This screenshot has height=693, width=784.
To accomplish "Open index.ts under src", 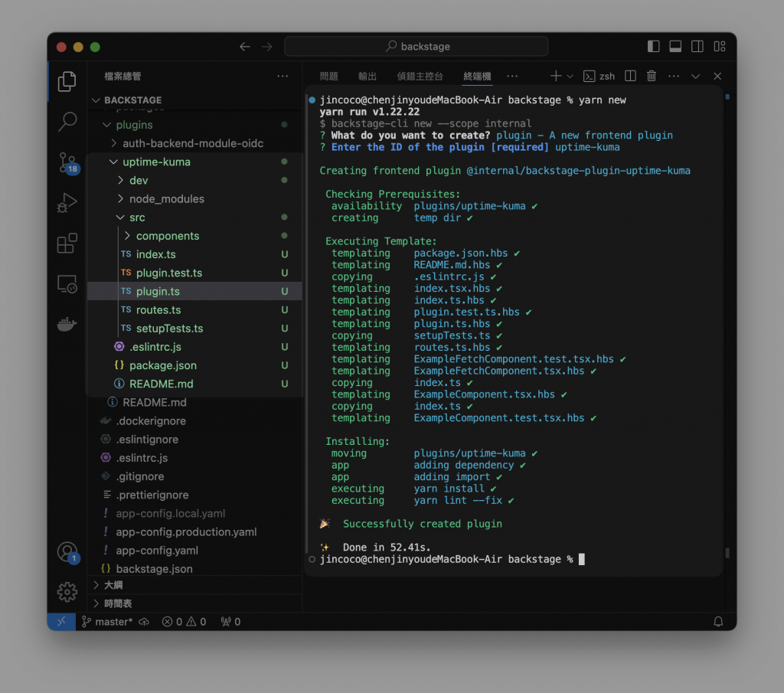I will click(x=195, y=254).
